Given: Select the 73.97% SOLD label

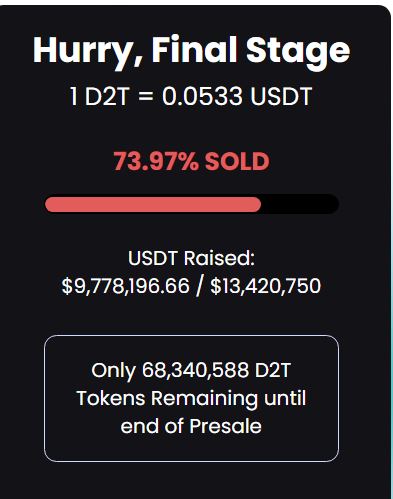Looking at the screenshot, I should tap(191, 162).
